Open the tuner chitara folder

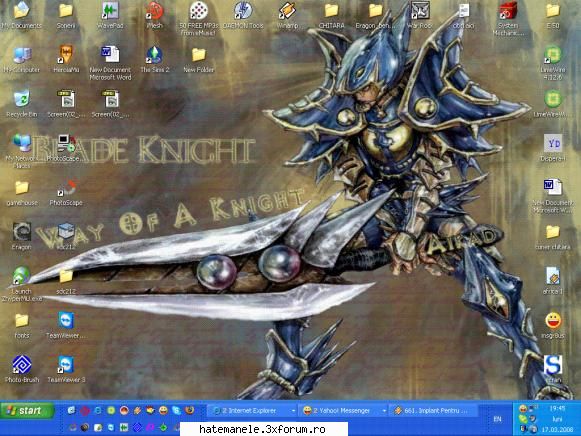point(552,236)
